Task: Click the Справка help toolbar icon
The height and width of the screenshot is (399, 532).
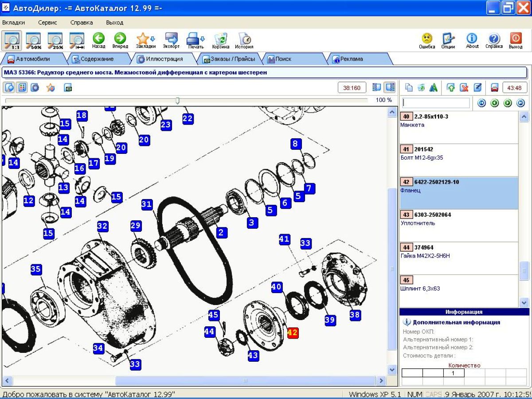Action: [x=494, y=40]
